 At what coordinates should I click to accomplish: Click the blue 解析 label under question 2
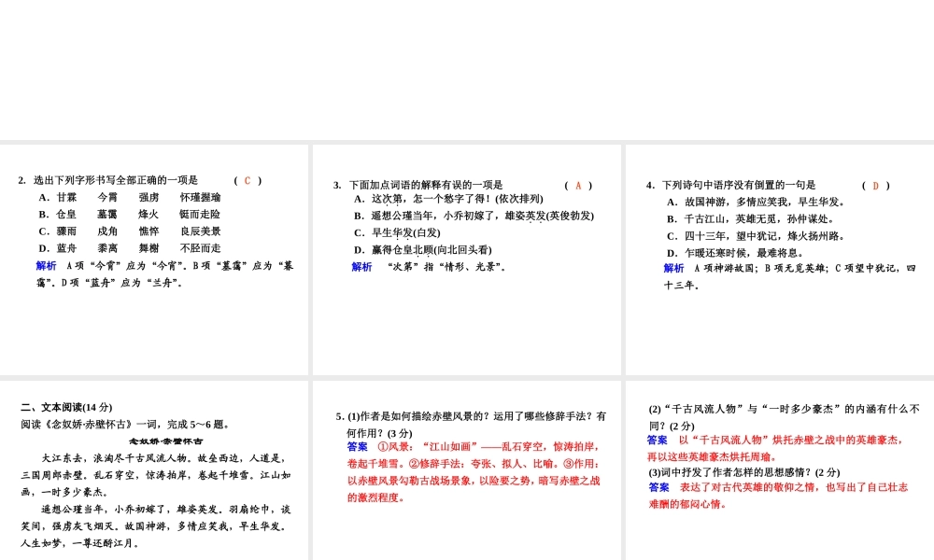point(47,266)
